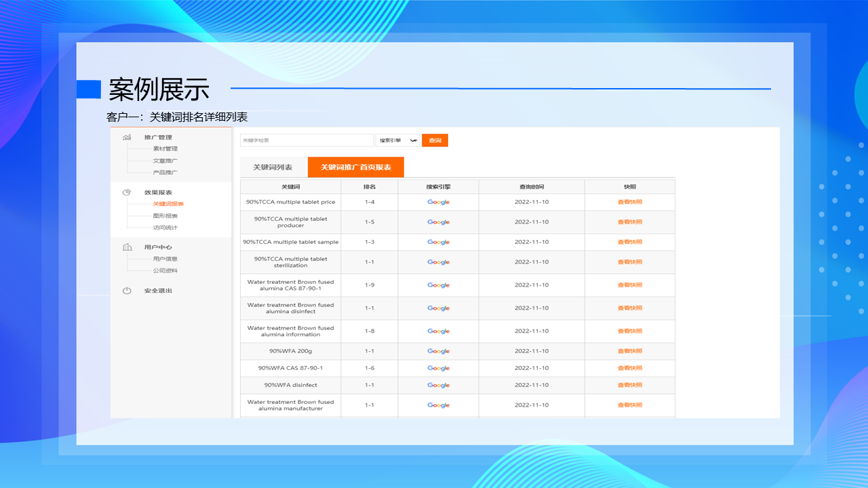
Task: Click Google logo in alumina manufacturer row
Action: (x=438, y=405)
